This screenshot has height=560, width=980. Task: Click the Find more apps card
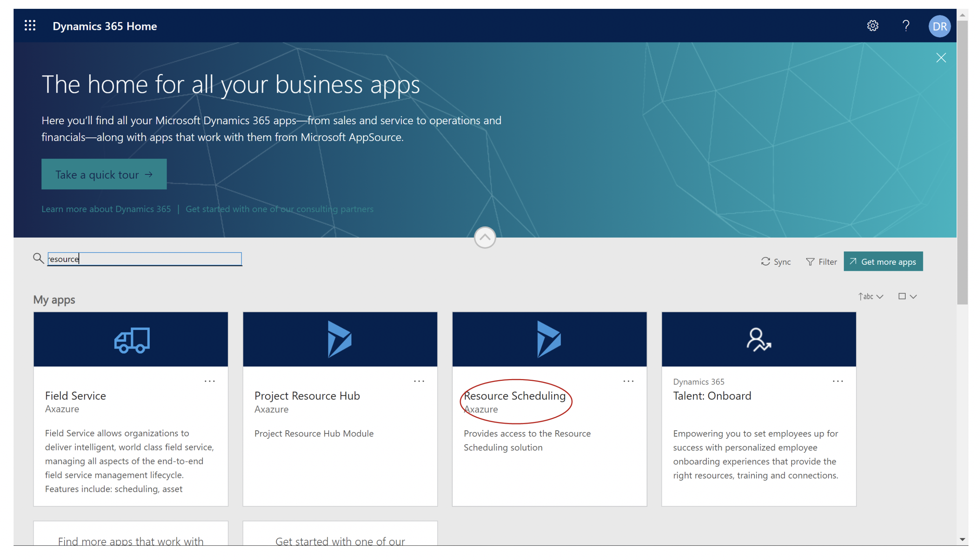pos(131,534)
